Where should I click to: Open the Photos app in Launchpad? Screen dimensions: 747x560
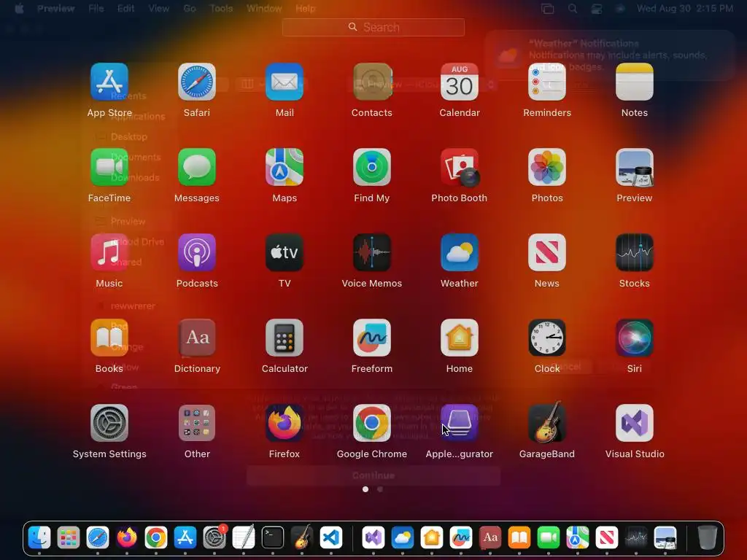point(547,167)
